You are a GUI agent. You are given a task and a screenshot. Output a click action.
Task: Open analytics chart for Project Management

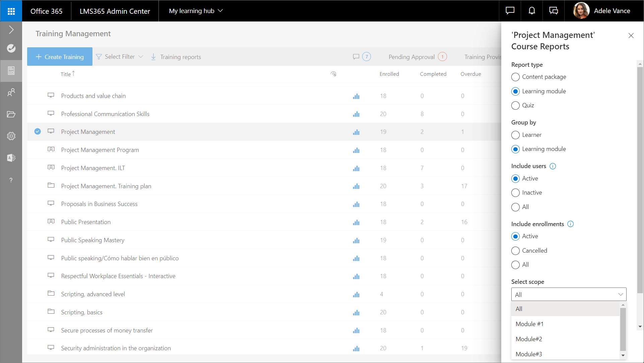click(356, 132)
